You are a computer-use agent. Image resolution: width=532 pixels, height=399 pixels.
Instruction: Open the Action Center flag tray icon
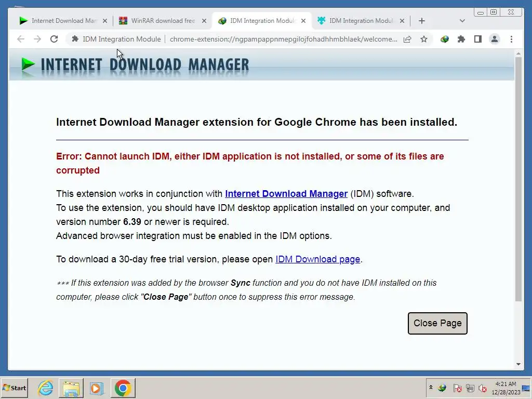pyautogui.click(x=457, y=388)
